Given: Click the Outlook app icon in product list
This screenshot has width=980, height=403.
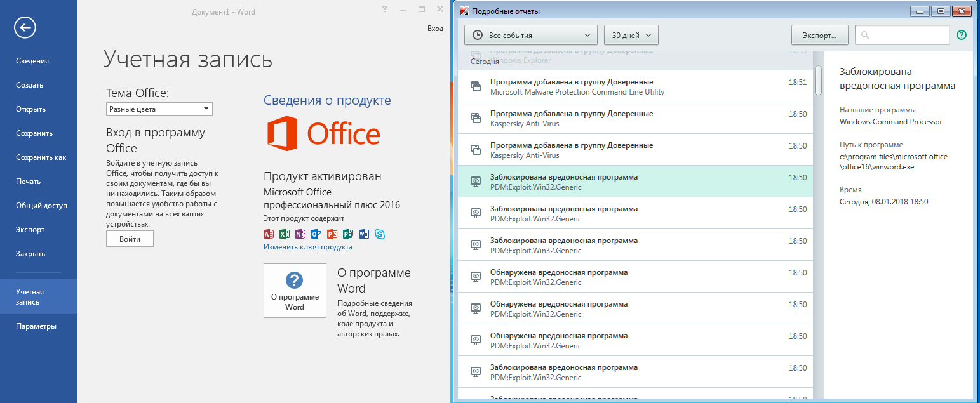Looking at the screenshot, I should click(316, 234).
